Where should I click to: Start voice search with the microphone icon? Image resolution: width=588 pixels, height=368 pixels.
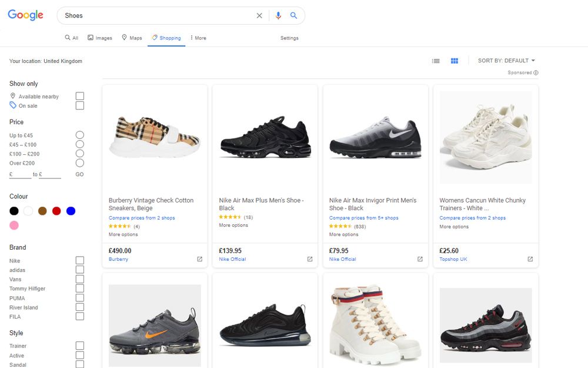[278, 15]
